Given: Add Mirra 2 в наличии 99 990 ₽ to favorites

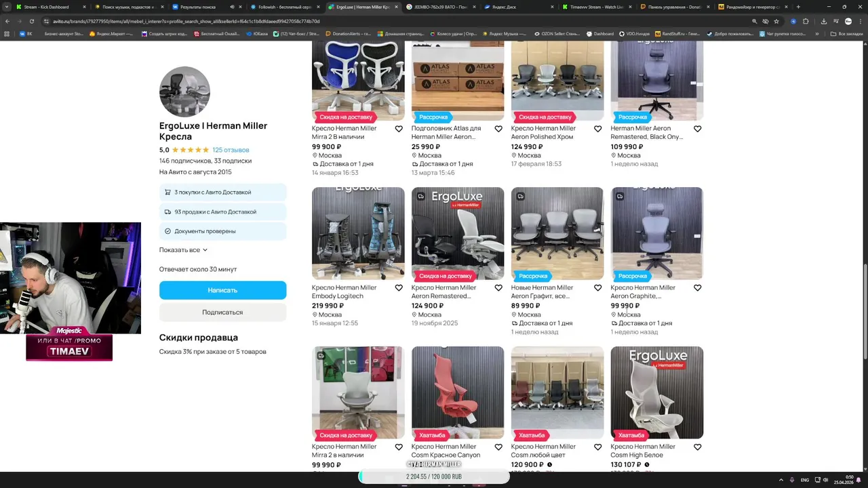Looking at the screenshot, I should tap(399, 447).
